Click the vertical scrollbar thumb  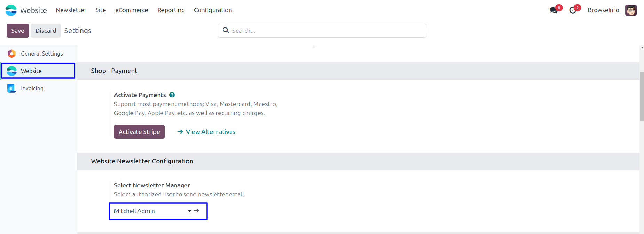click(642, 96)
